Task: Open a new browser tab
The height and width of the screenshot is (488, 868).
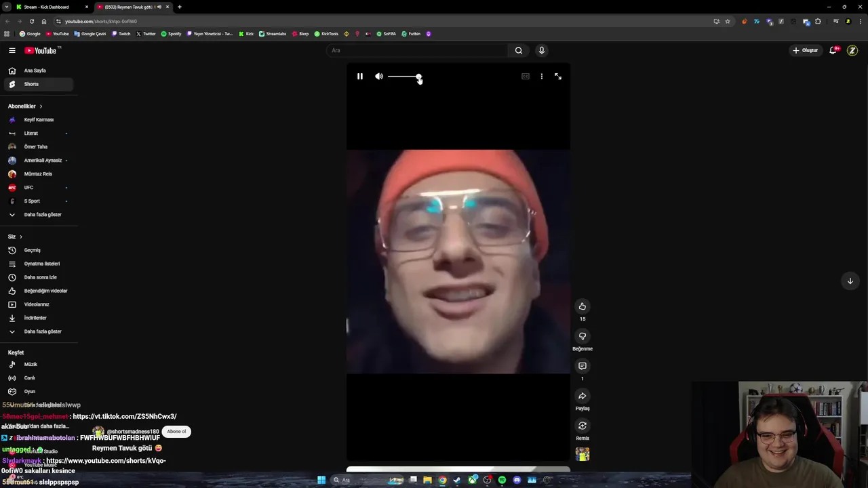Action: tap(180, 7)
